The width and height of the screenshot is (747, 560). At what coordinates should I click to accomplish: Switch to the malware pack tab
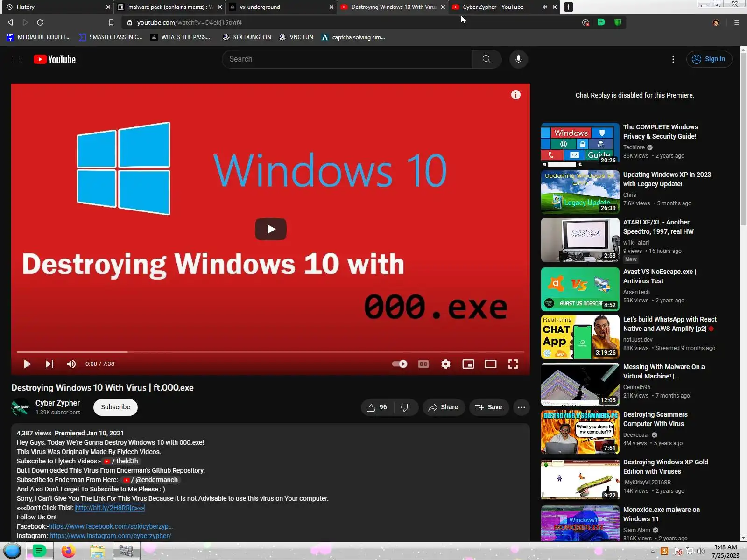[x=169, y=7]
